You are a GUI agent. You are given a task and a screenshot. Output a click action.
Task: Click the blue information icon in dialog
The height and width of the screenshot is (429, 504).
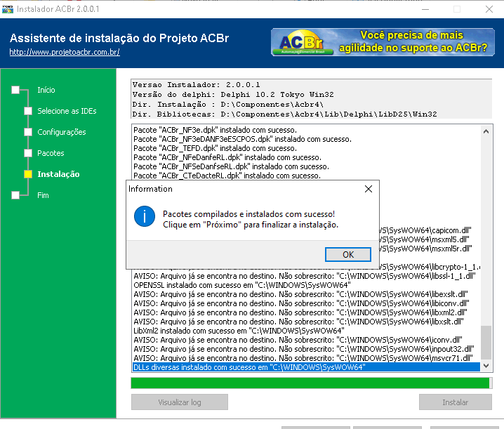[145, 216]
